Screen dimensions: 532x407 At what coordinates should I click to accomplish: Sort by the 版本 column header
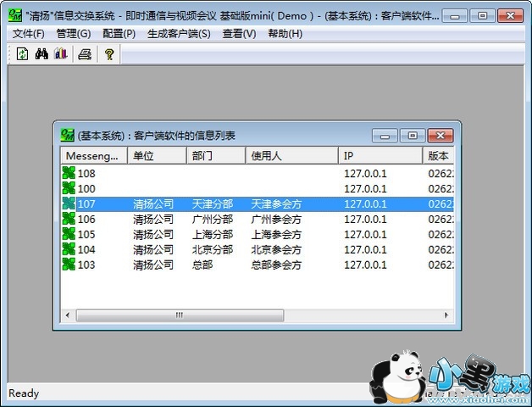click(438, 156)
